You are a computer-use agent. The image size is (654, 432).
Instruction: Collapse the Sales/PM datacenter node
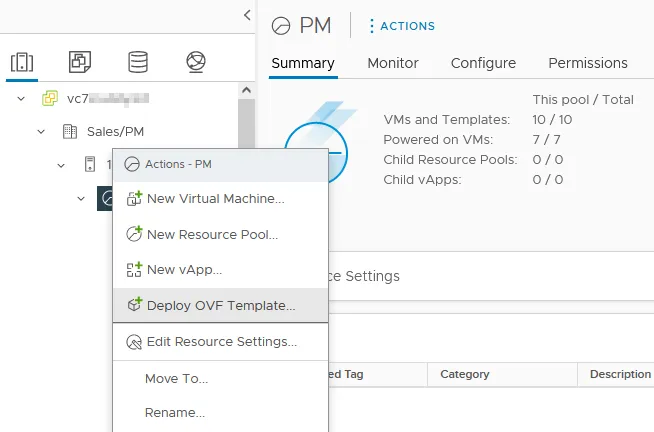tap(41, 131)
